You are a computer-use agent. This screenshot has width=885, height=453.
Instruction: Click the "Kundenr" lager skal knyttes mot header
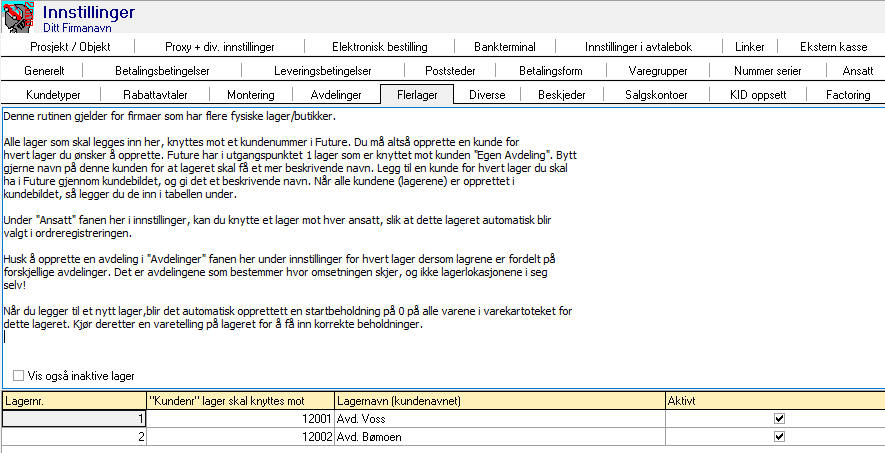pyautogui.click(x=240, y=401)
